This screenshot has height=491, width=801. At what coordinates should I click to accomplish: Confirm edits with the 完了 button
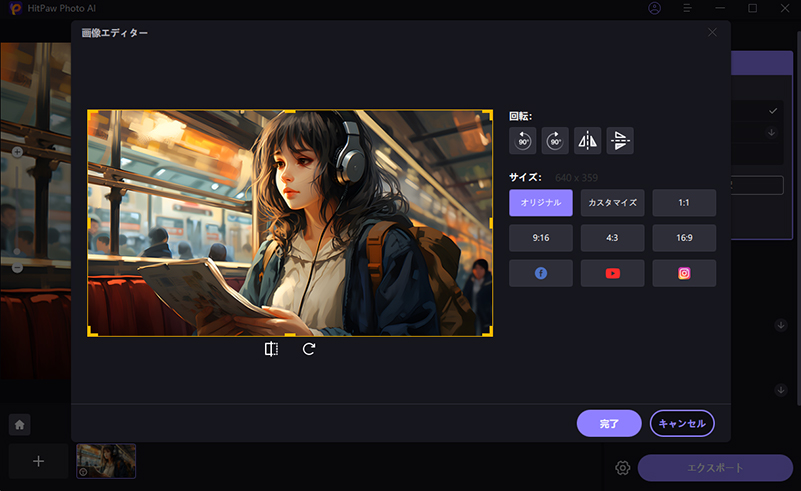609,423
